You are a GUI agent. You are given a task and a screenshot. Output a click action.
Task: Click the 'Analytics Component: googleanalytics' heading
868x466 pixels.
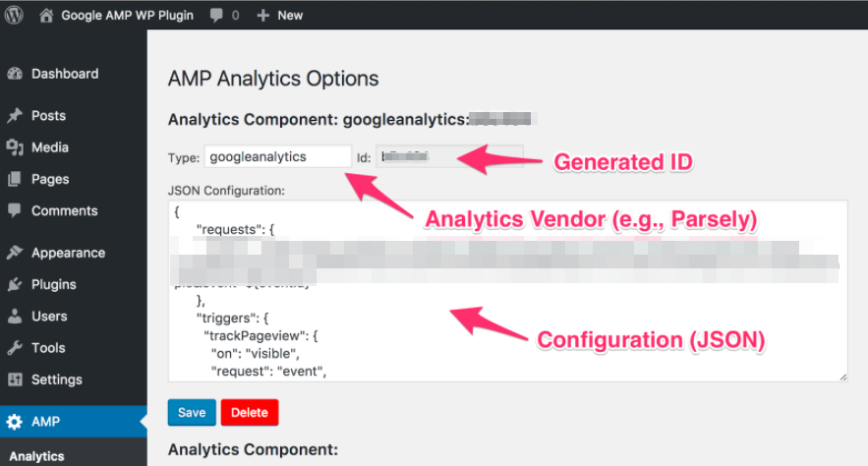[318, 120]
